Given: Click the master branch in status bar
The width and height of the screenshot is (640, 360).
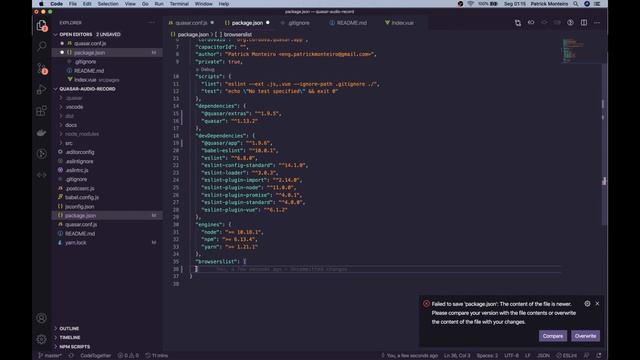Looking at the screenshot, I should tap(50, 356).
